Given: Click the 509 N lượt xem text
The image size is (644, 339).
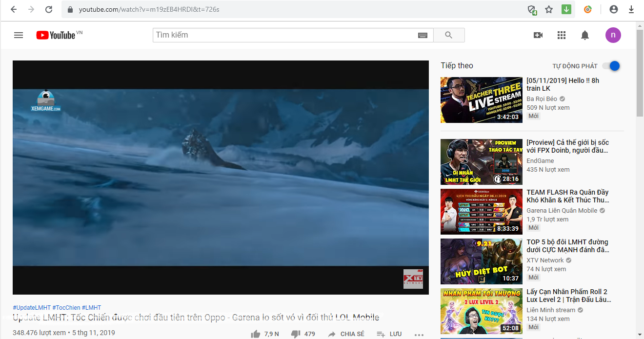Looking at the screenshot, I should click(x=548, y=108).
